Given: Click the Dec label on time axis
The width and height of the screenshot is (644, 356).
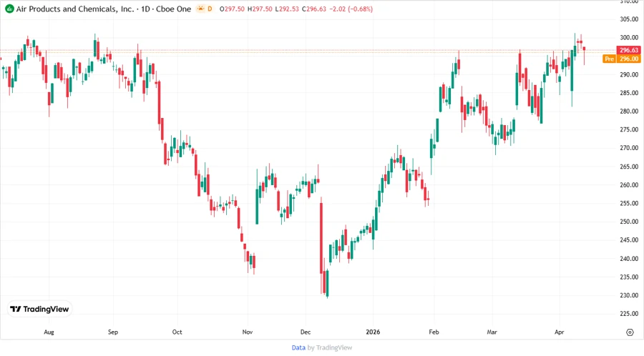Looking at the screenshot, I should pos(306,332).
